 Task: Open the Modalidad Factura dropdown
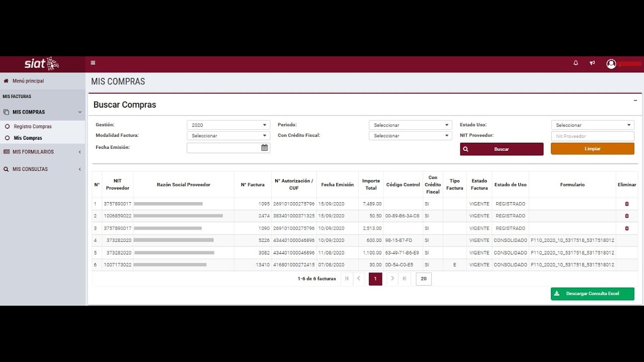228,136
